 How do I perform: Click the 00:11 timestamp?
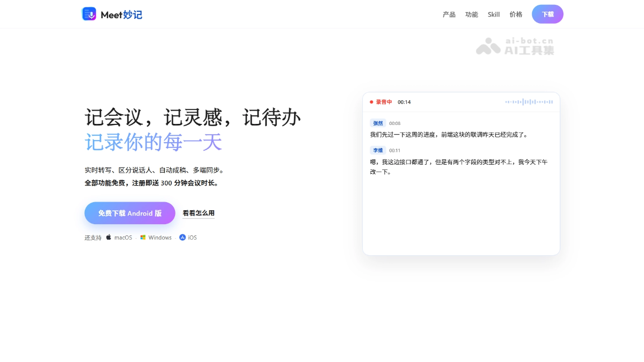click(x=395, y=150)
